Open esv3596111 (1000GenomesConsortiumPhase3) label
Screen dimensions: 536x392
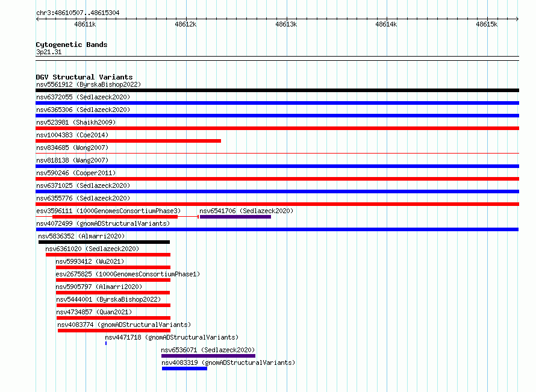[x=108, y=211]
